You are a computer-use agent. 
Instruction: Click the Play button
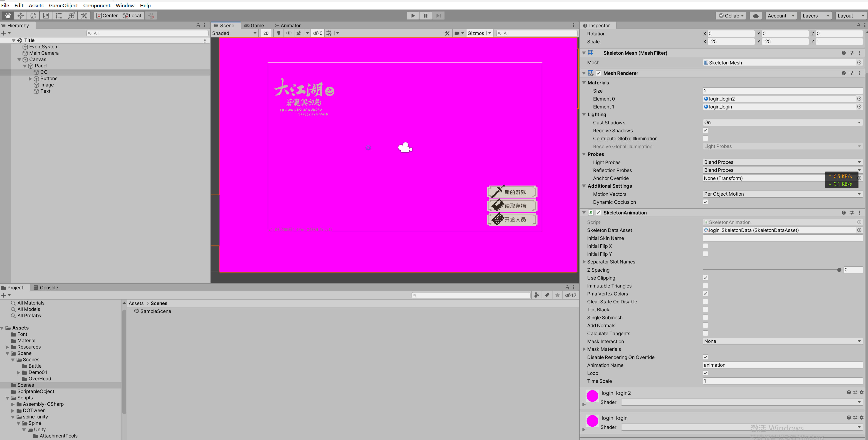point(413,15)
